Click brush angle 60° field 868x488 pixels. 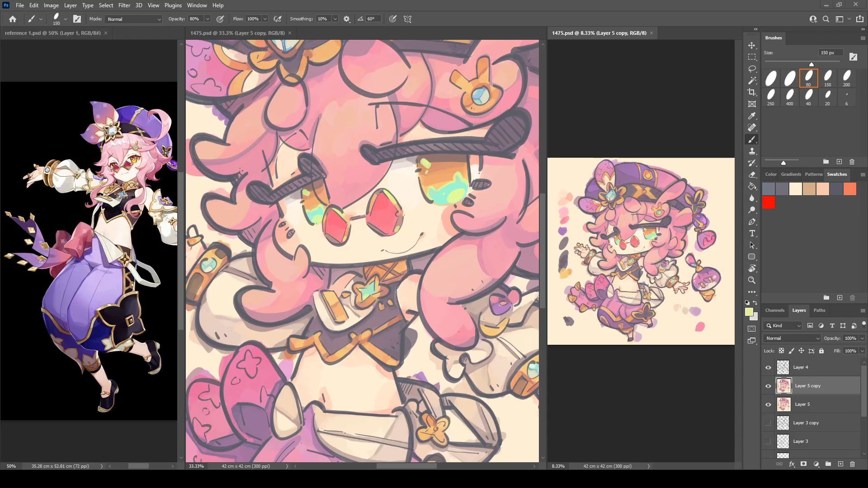coord(374,19)
